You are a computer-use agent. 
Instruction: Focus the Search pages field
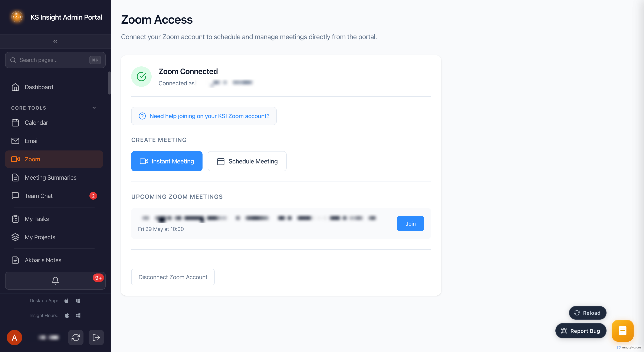click(x=55, y=60)
